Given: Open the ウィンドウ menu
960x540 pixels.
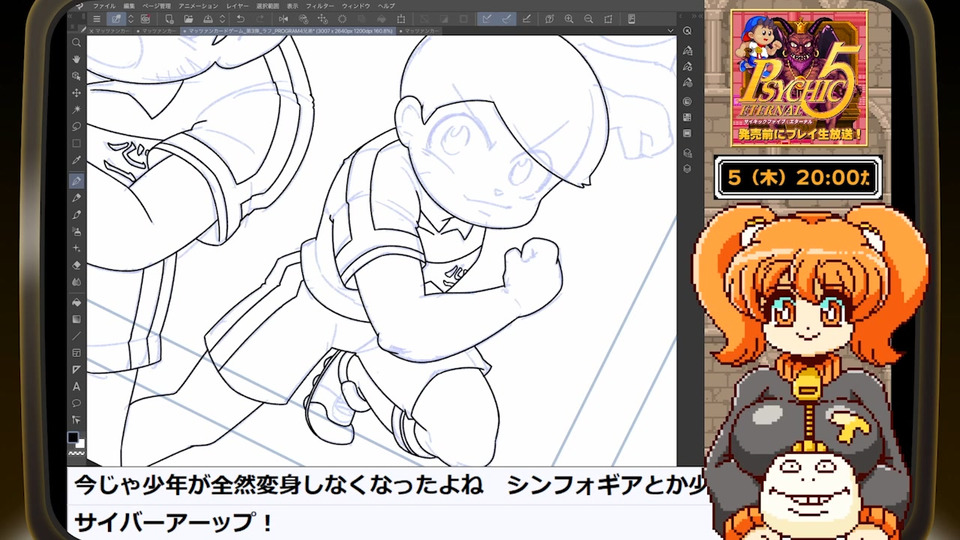Looking at the screenshot, I should tap(356, 6).
